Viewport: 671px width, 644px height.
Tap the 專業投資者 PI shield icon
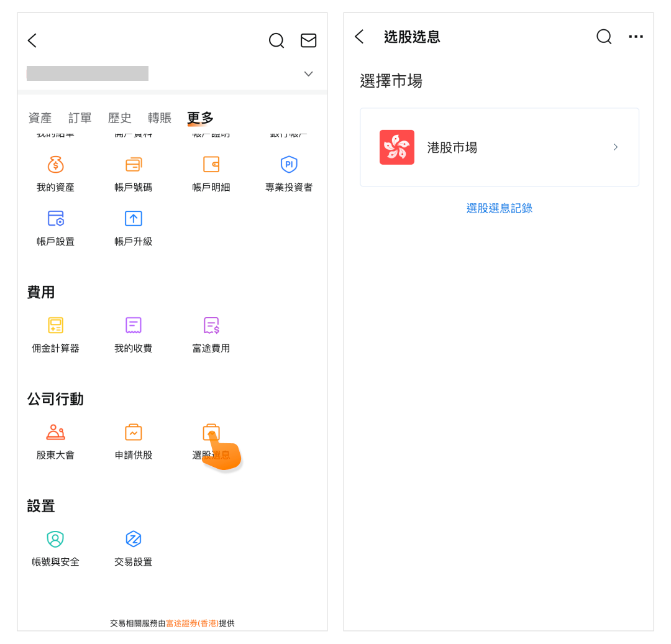[x=289, y=165]
